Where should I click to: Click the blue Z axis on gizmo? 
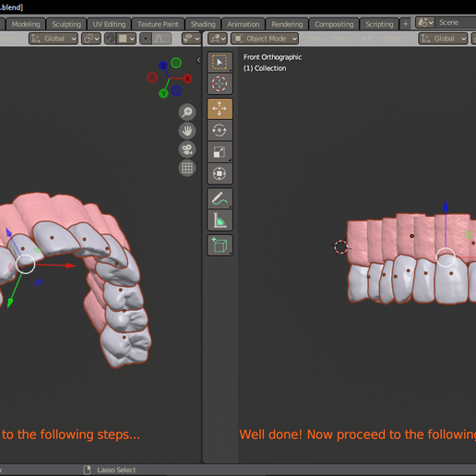163,65
